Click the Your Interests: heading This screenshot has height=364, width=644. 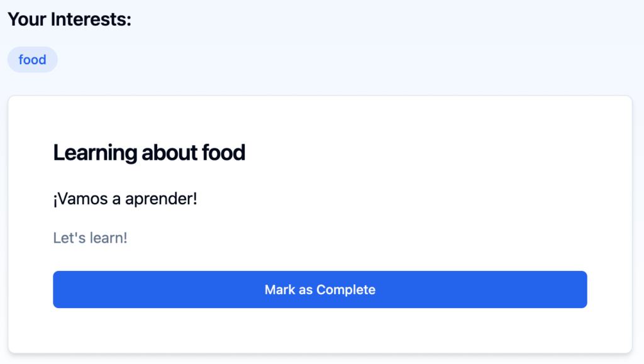[69, 19]
